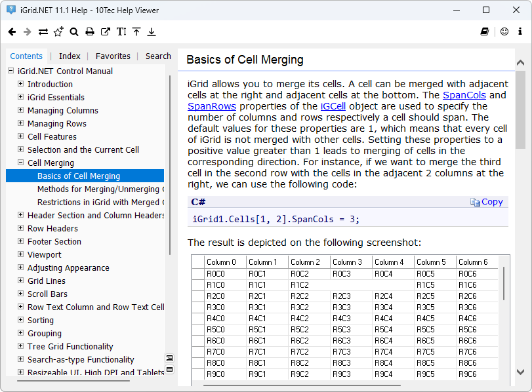Viewport: 532px width, 392px height.
Task: Expand the iGrid Essentials node
Action: [x=21, y=97]
